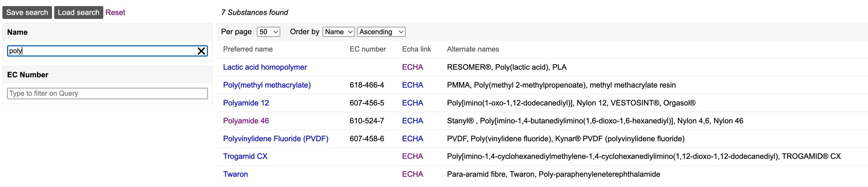
Task: Click the Save search button
Action: coord(27,12)
